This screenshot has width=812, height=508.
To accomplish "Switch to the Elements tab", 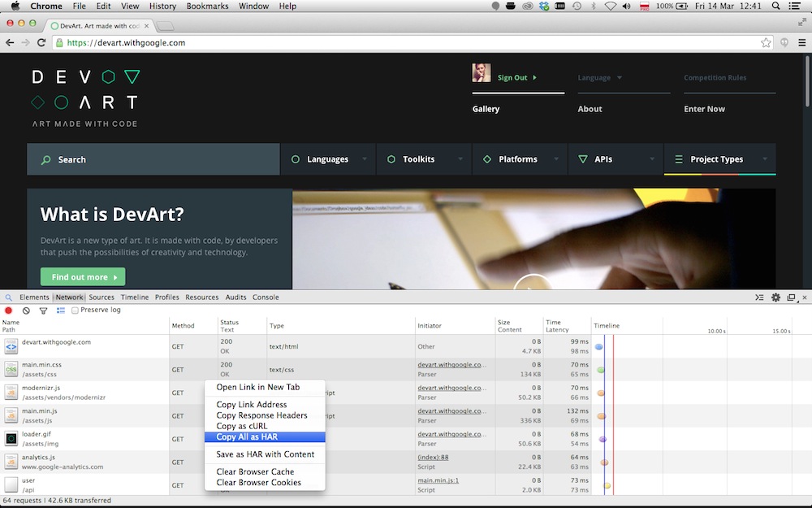I will [34, 297].
